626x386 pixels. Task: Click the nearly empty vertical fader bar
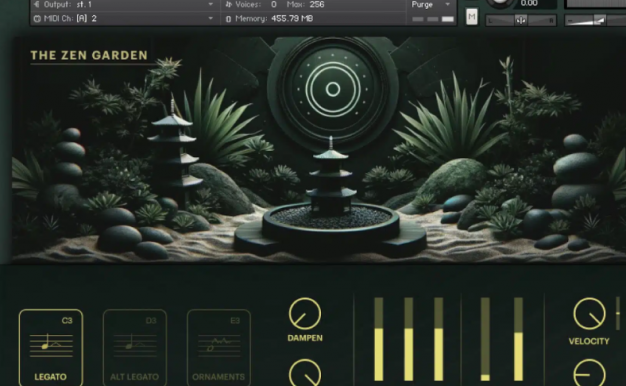(x=485, y=338)
